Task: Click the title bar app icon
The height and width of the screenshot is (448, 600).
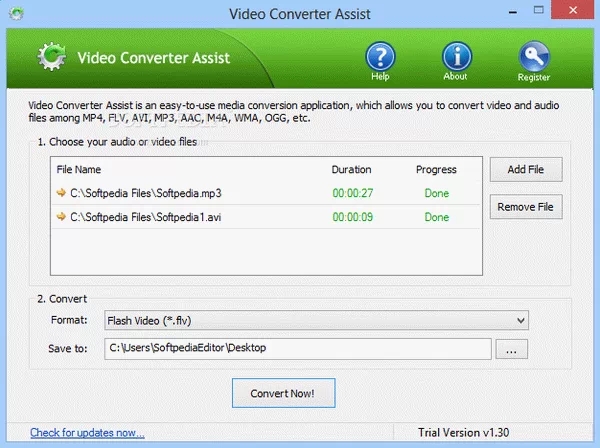Action: coord(16,13)
